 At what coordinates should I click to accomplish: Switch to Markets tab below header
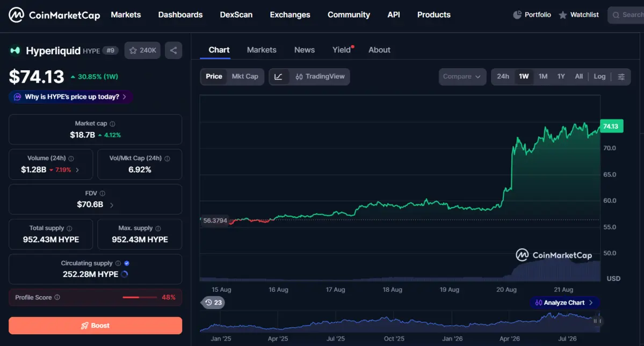(x=262, y=50)
